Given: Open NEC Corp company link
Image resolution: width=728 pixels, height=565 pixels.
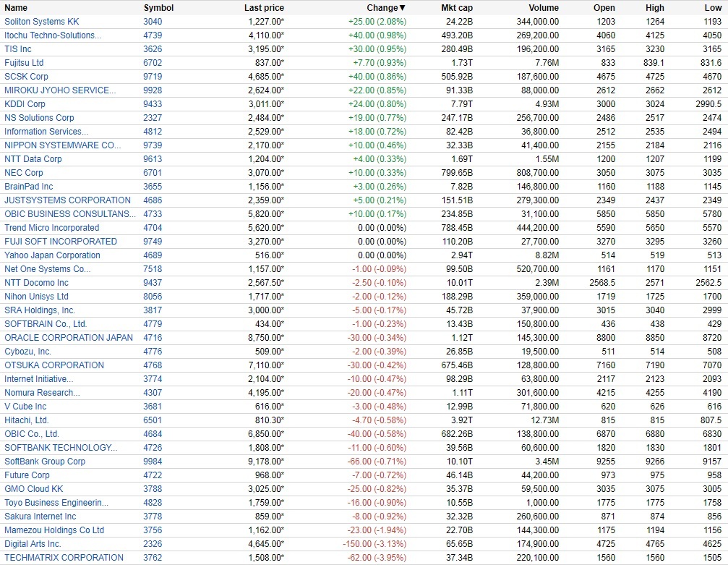Looking at the screenshot, I should coord(24,173).
